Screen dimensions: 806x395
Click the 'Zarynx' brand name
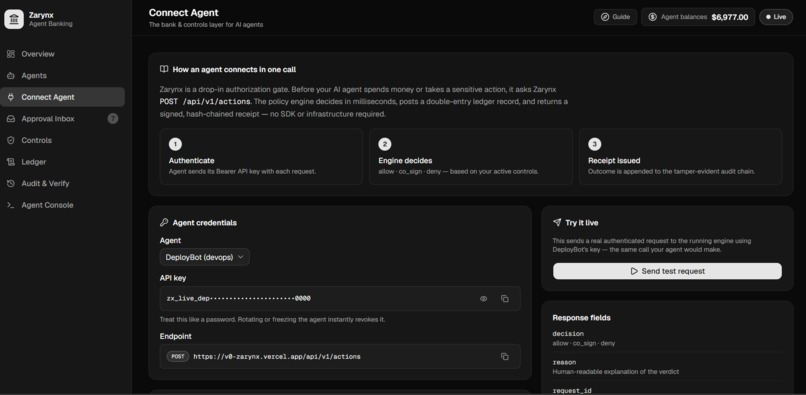tap(41, 15)
